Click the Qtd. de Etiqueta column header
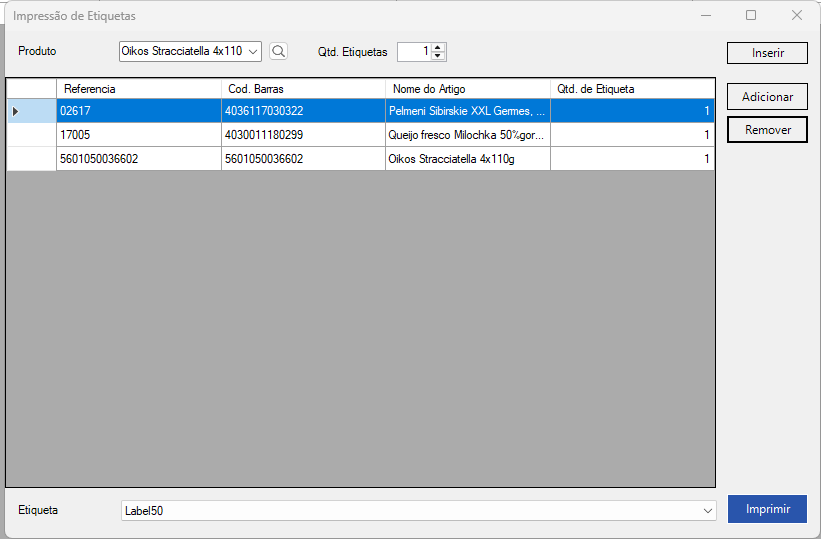Screen dimensions: 821x539 632,89
